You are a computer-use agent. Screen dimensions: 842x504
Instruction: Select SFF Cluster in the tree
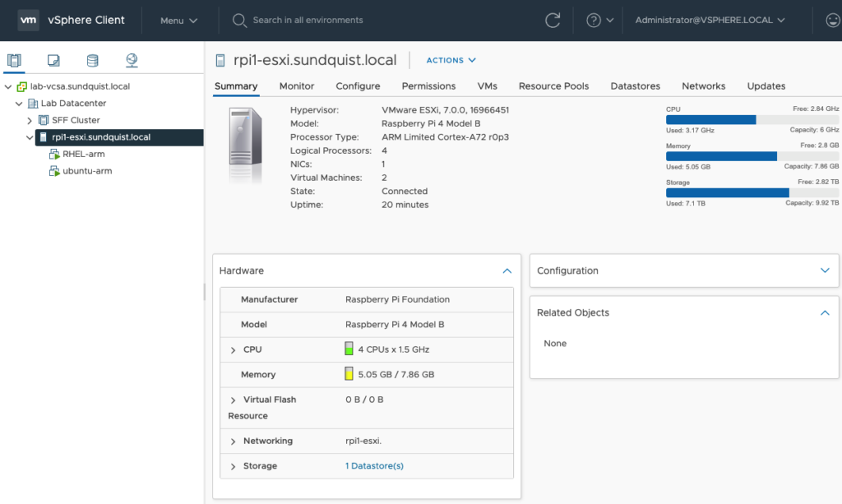76,120
